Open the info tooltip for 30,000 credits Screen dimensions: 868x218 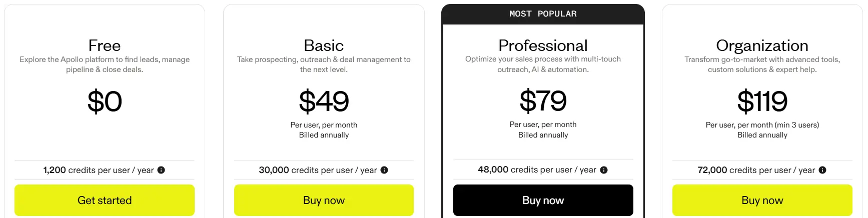coord(384,170)
